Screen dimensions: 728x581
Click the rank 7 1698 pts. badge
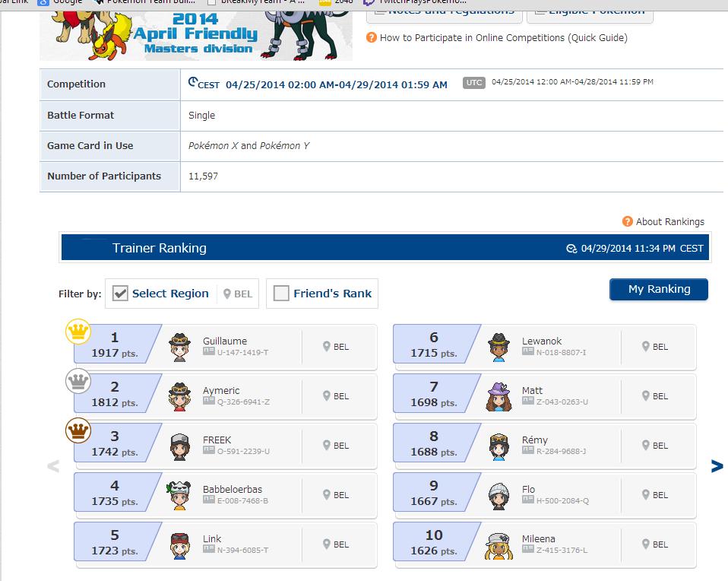[x=437, y=393]
